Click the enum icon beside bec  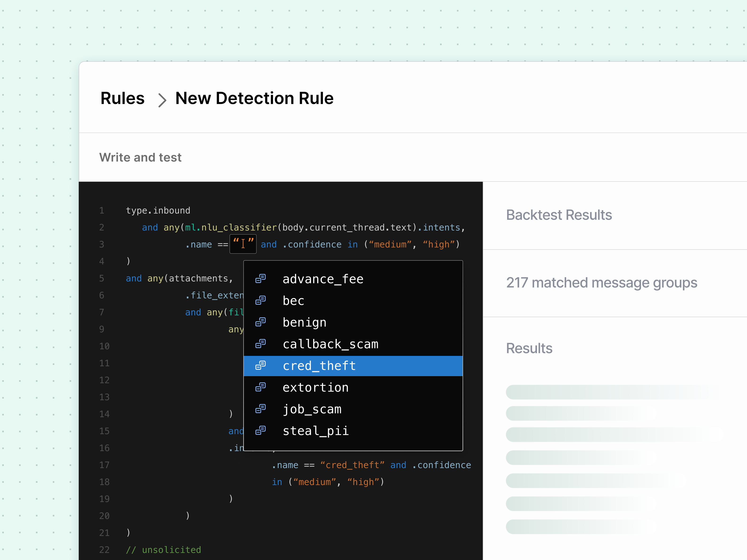tap(260, 301)
